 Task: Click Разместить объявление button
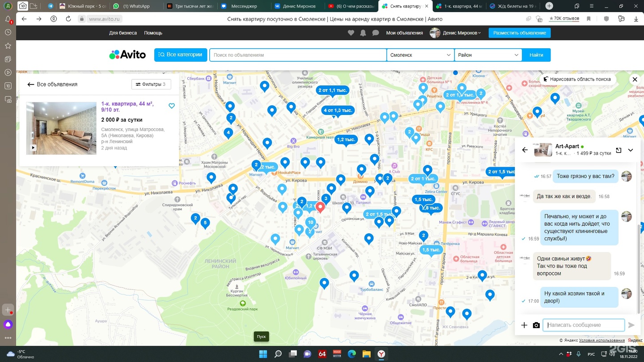click(x=520, y=33)
